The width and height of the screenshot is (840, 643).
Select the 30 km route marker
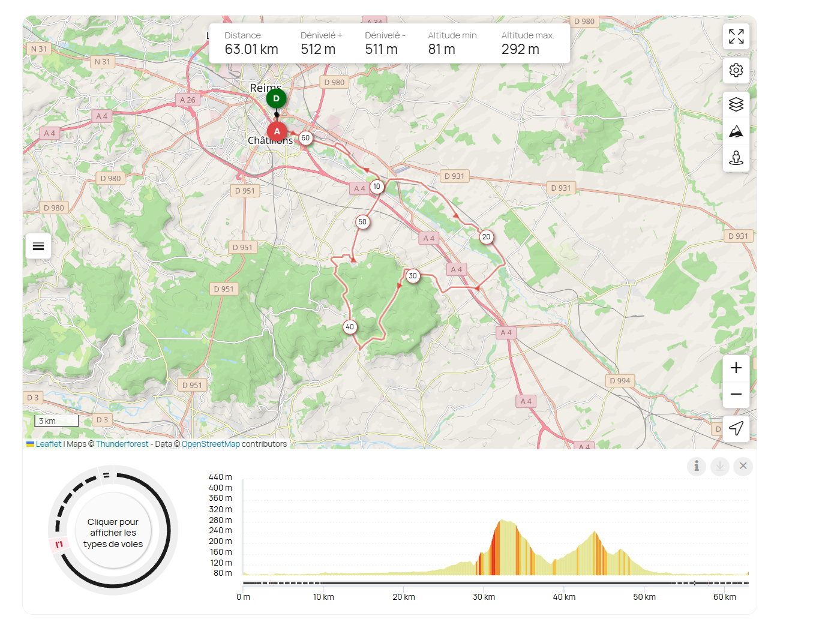413,276
